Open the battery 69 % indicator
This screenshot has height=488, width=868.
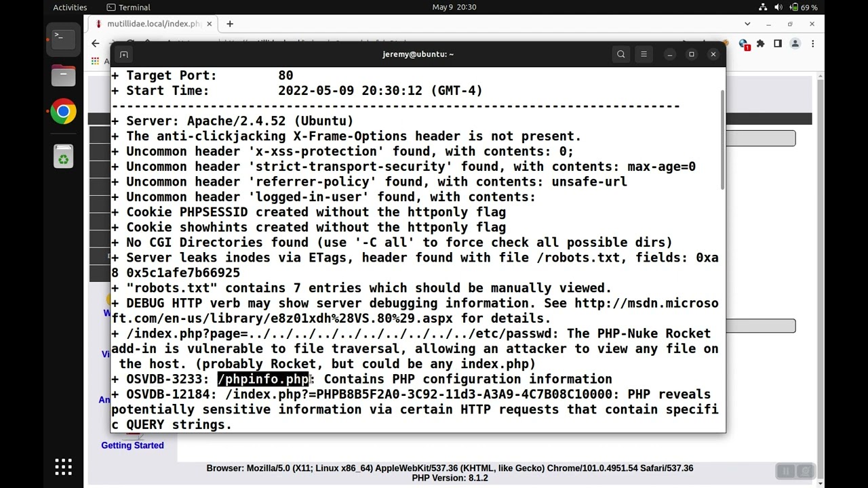(804, 7)
